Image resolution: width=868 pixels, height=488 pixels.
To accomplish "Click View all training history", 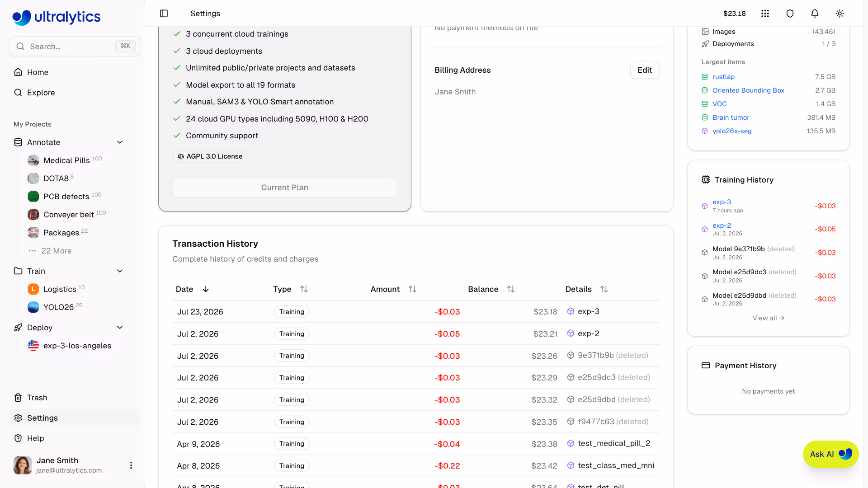I will click(768, 318).
